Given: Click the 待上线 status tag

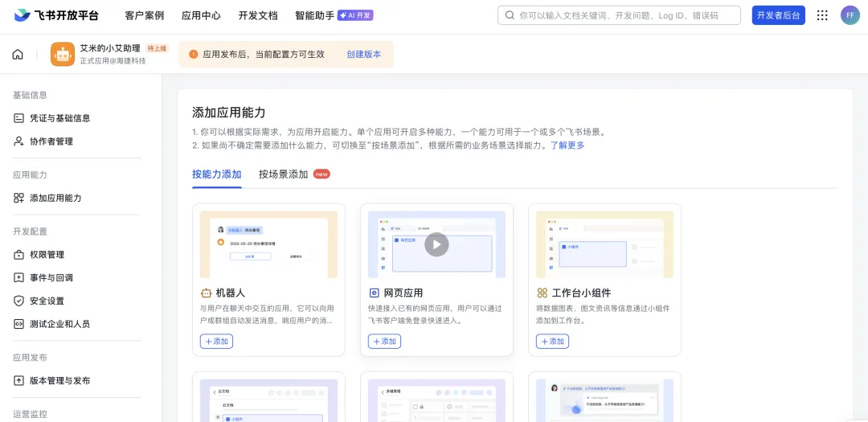Looking at the screenshot, I should [x=157, y=48].
